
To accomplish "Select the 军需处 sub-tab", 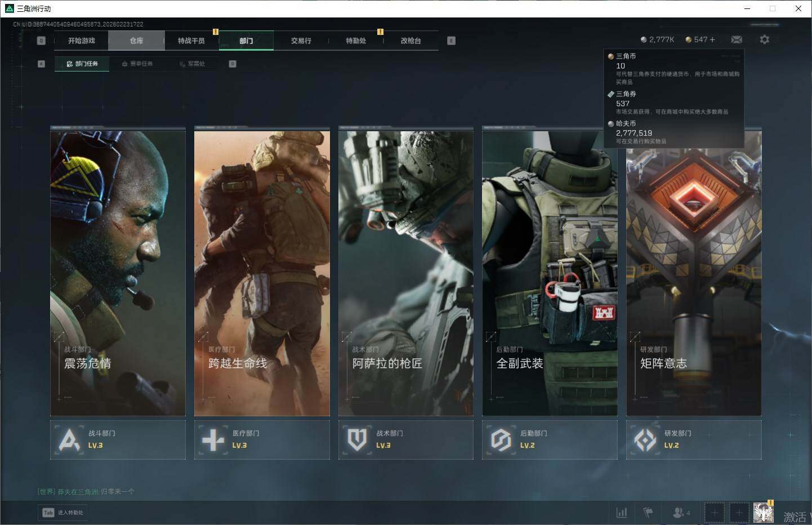I will click(193, 64).
